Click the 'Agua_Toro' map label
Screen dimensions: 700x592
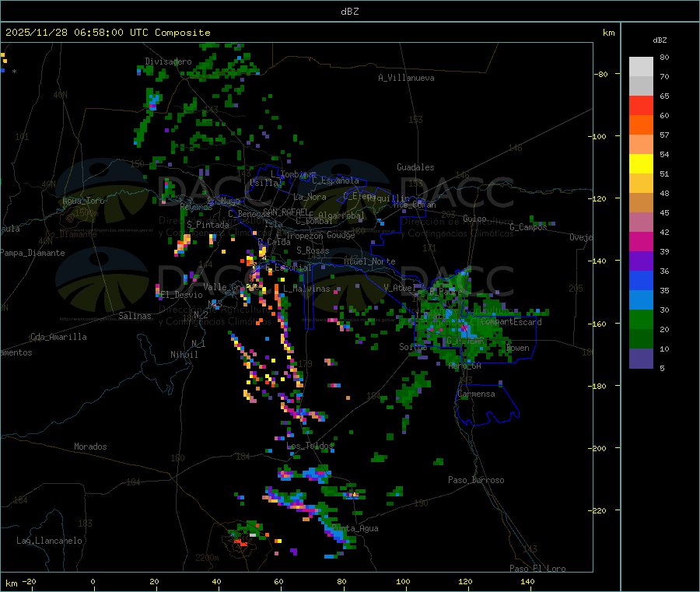[83, 201]
